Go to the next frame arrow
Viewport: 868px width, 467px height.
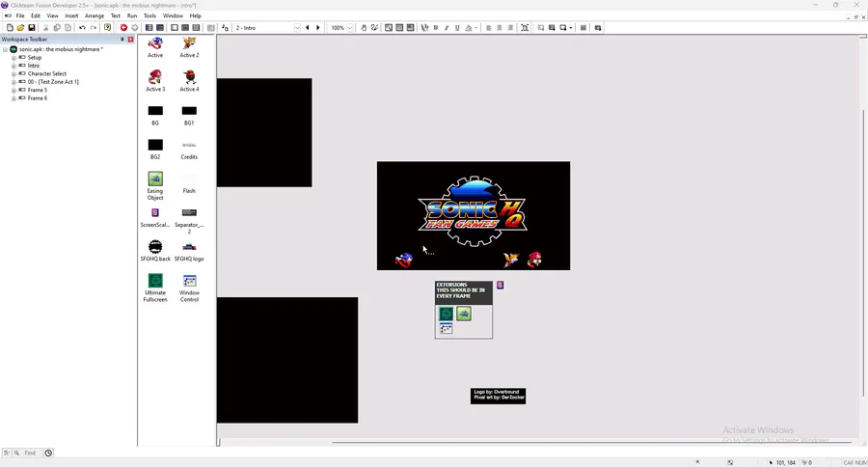[317, 28]
